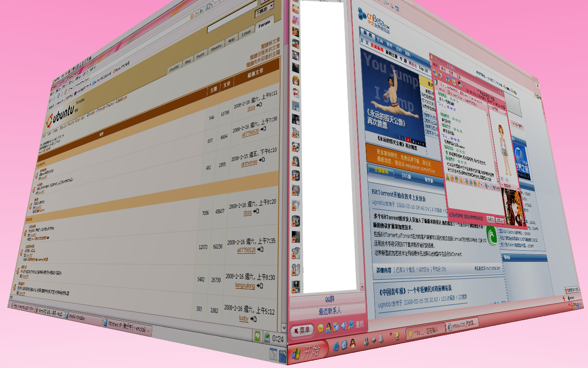The height and width of the screenshot is (368, 588).
Task: Select the Forum tab on Ubuntu site
Action: pos(264,24)
